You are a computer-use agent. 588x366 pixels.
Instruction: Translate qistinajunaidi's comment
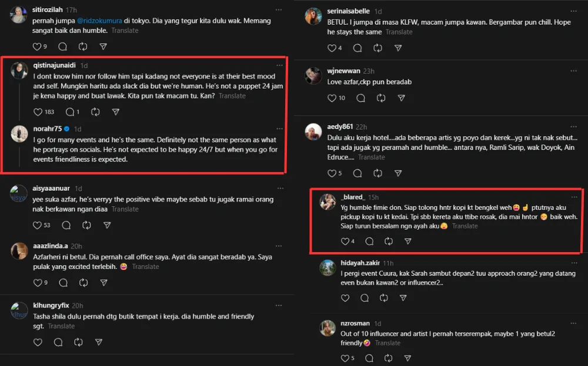(232, 96)
